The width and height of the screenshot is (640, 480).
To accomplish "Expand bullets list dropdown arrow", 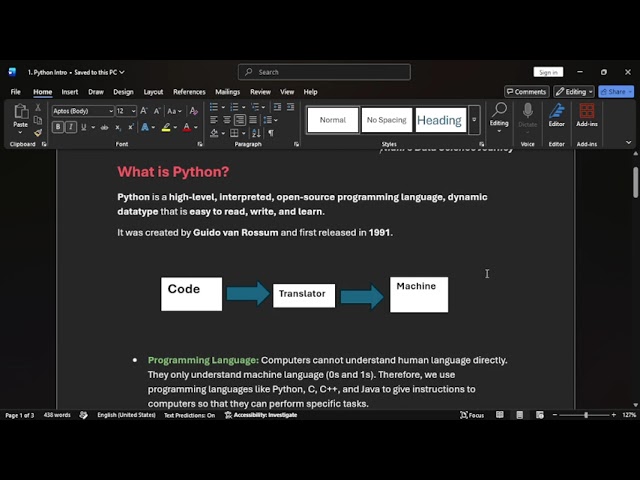I will (223, 107).
